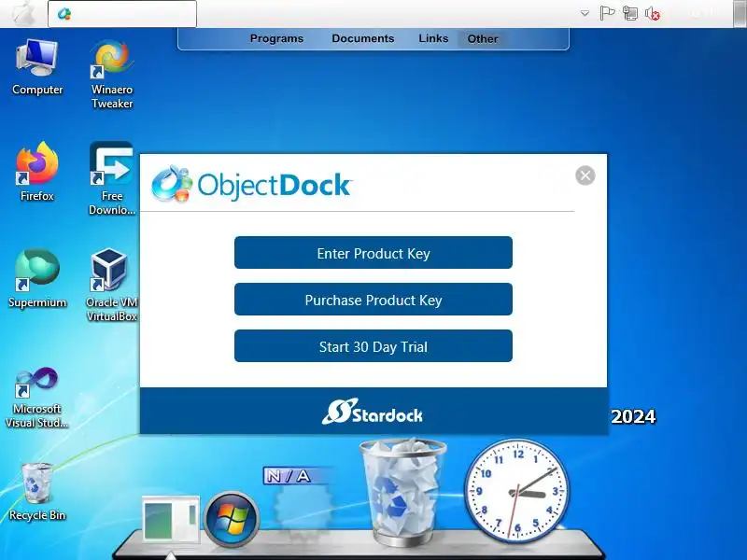This screenshot has width=747, height=560.
Task: Launch the Supermium browser shortcut
Action: click(x=37, y=278)
